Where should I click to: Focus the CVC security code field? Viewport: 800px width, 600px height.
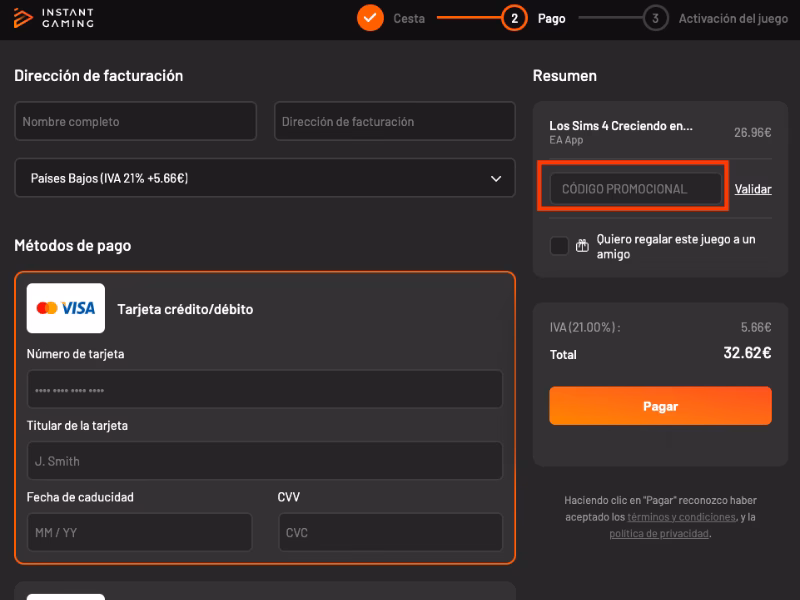pos(390,532)
